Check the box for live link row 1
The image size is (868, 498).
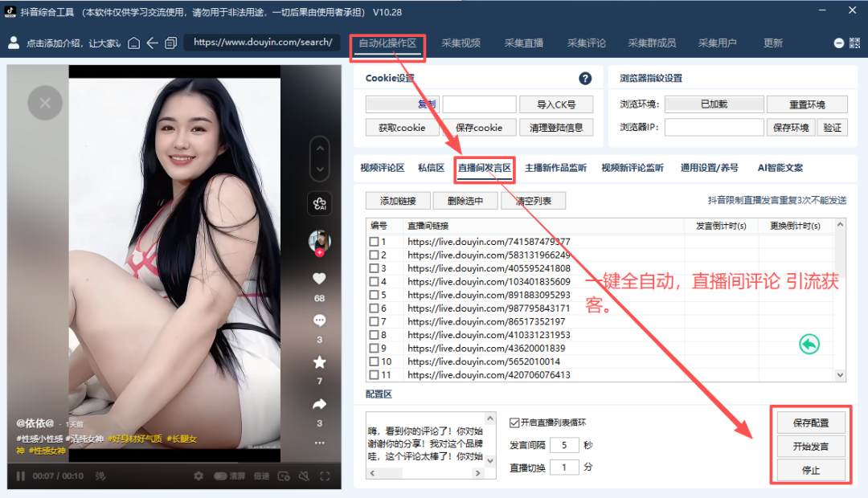(375, 242)
